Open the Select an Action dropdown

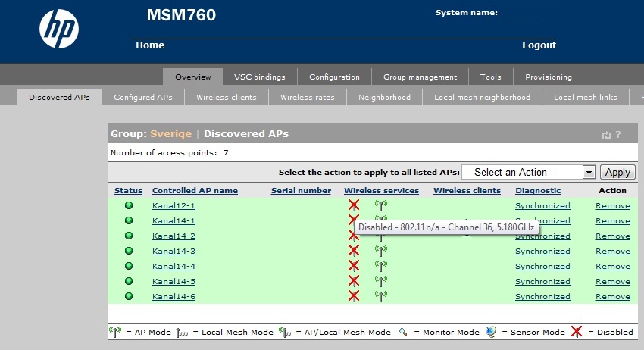coord(528,172)
